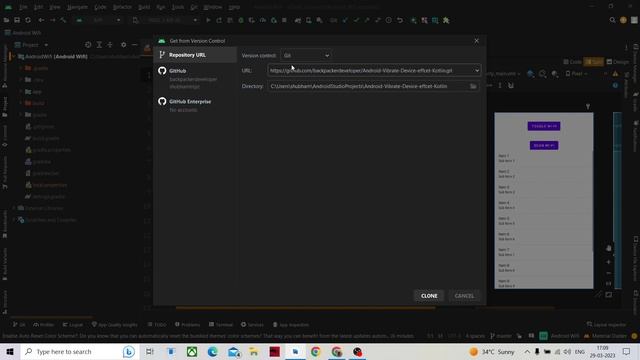The width and height of the screenshot is (640, 360).
Task: Click the layout warning triangle icon
Action: coord(615,74)
